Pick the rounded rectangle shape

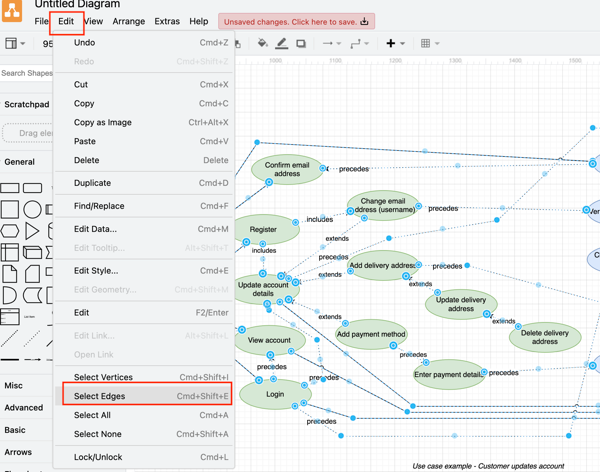(x=33, y=188)
